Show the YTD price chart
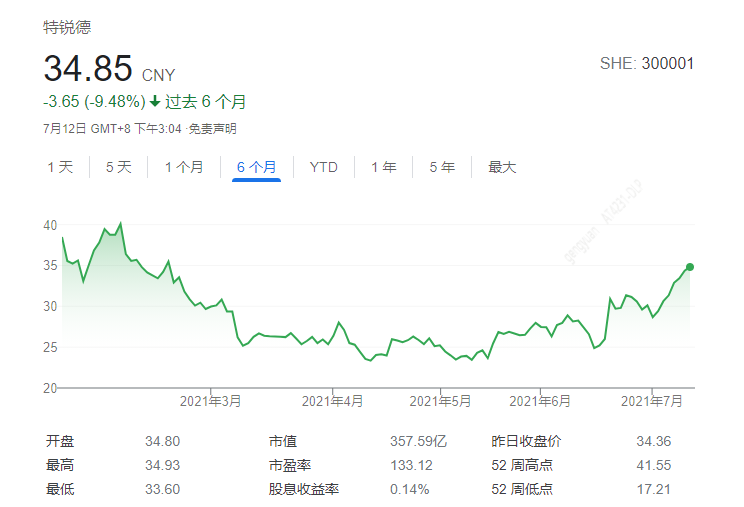744x507 pixels. pyautogui.click(x=323, y=167)
